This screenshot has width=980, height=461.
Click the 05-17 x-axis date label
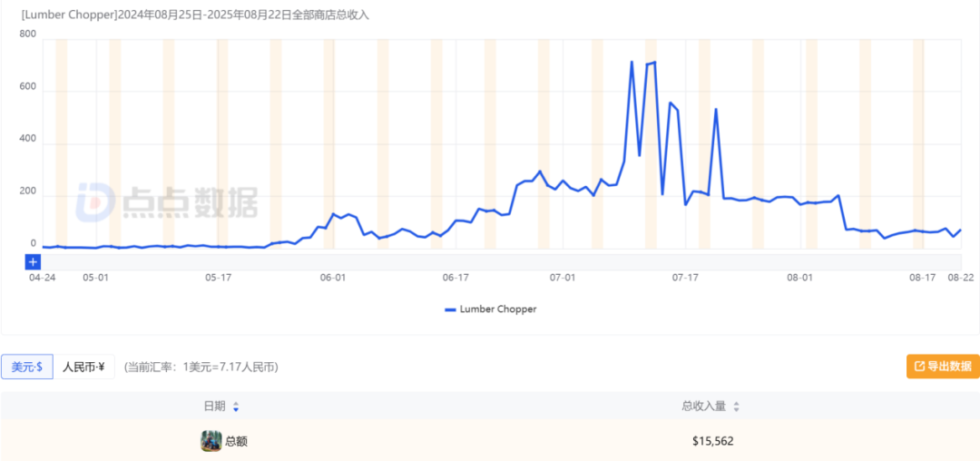pyautogui.click(x=218, y=277)
